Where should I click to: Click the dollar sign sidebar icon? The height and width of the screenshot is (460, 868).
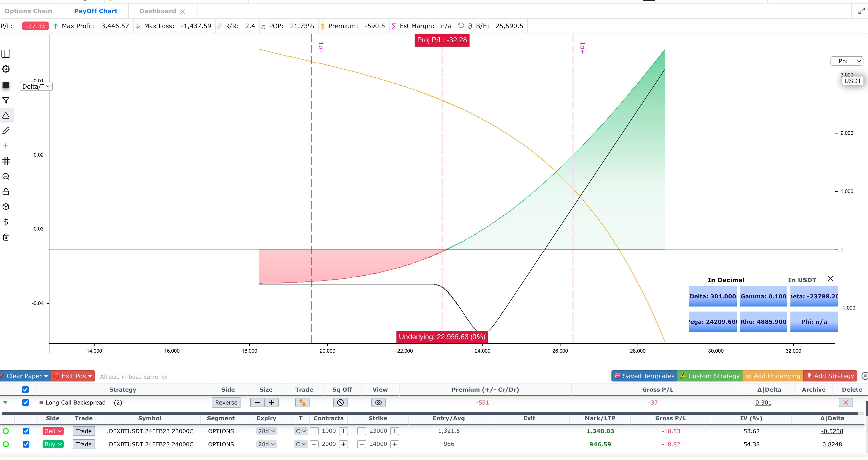click(x=6, y=222)
